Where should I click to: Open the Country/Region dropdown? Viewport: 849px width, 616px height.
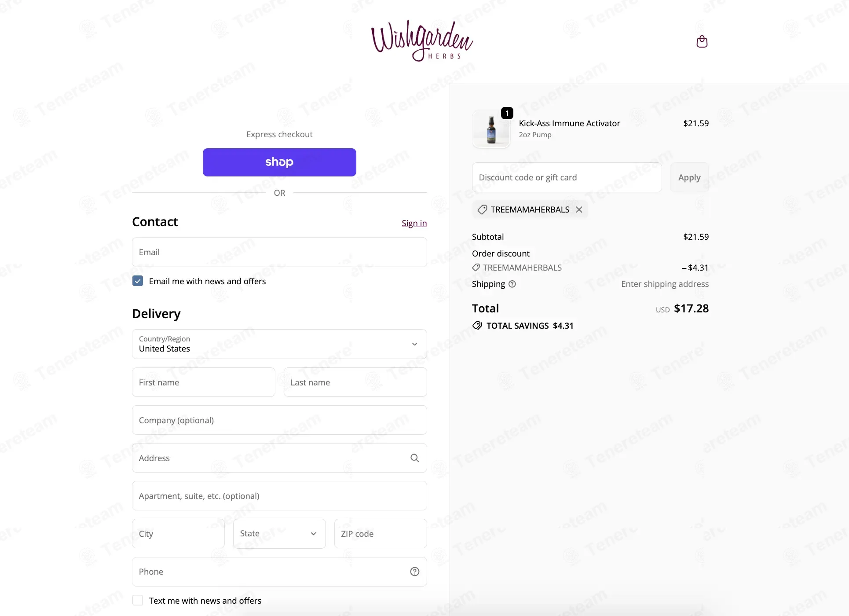click(279, 344)
